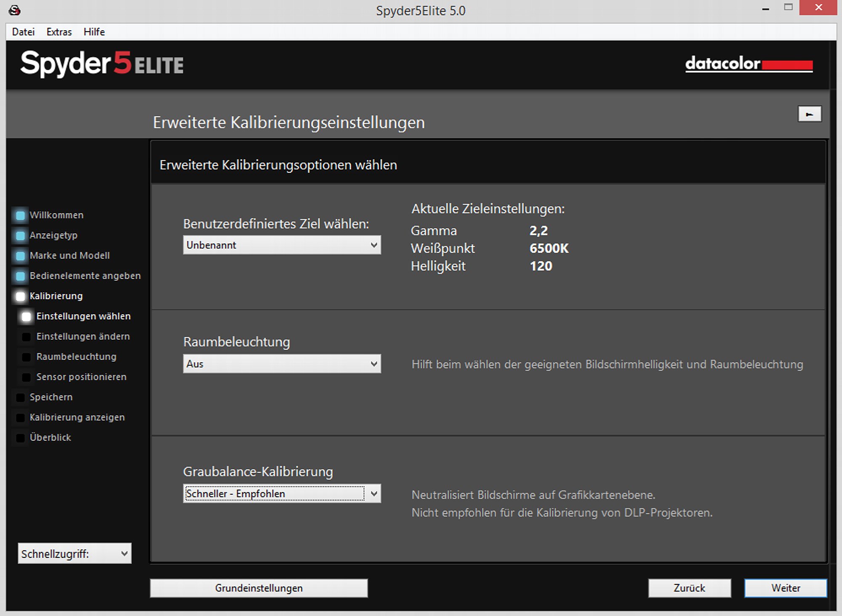
Task: Click the small arrow button below datacolor logo
Action: click(809, 114)
